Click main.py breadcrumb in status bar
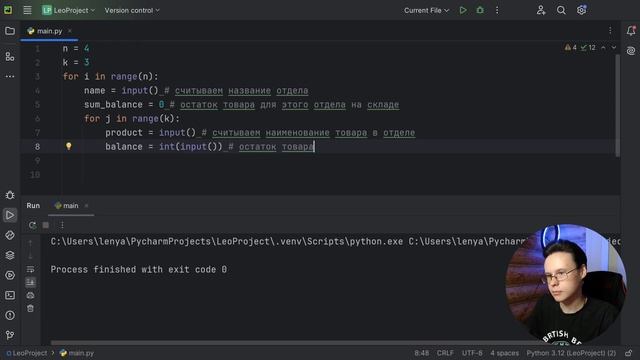640x360 pixels. 77,353
